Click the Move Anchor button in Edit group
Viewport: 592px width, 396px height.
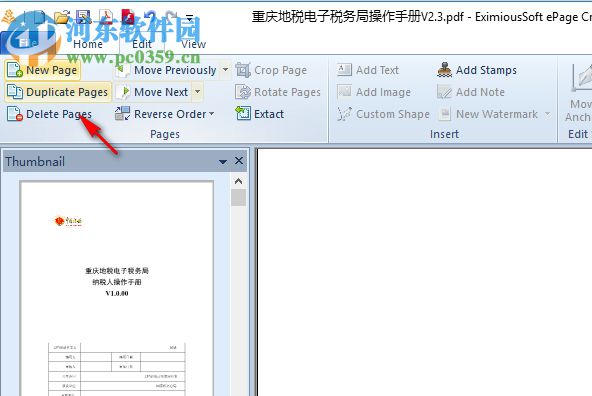[x=579, y=93]
